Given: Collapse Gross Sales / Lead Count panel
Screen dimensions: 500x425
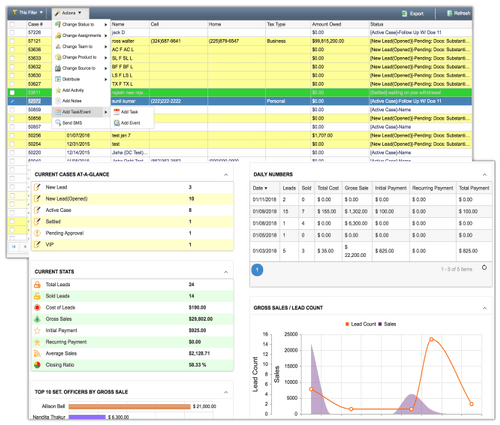Looking at the screenshot, I should click(485, 308).
